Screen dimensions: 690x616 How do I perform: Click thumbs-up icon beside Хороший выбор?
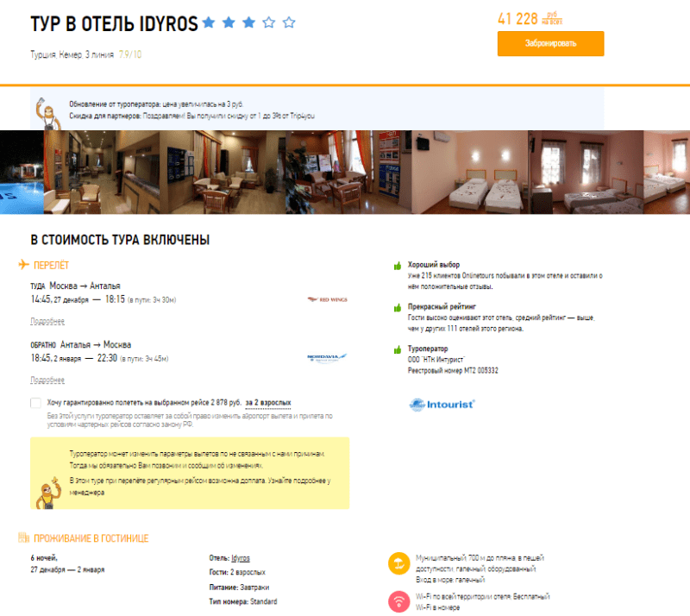click(x=398, y=266)
